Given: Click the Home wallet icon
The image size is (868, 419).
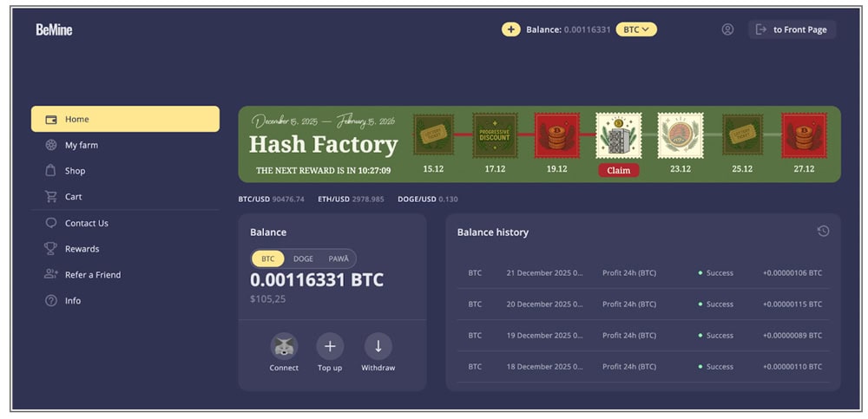Looking at the screenshot, I should [51, 119].
